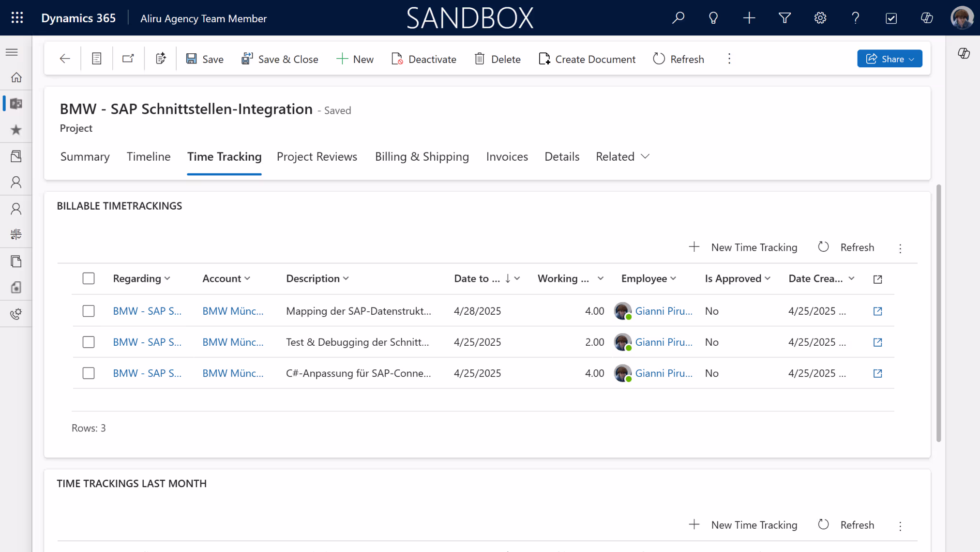Expand the Regarding column dropdown
Screen dimensions: 980x552
click(167, 278)
